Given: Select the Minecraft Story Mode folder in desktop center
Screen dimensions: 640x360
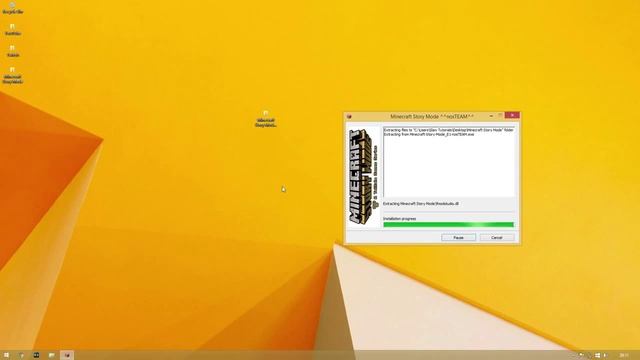Looking at the screenshot, I should click(x=266, y=119).
